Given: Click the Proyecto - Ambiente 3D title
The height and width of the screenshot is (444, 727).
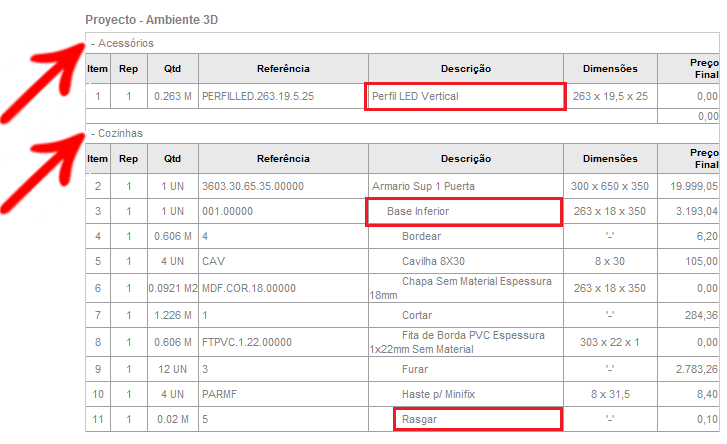Looking at the screenshot, I should 151,20.
